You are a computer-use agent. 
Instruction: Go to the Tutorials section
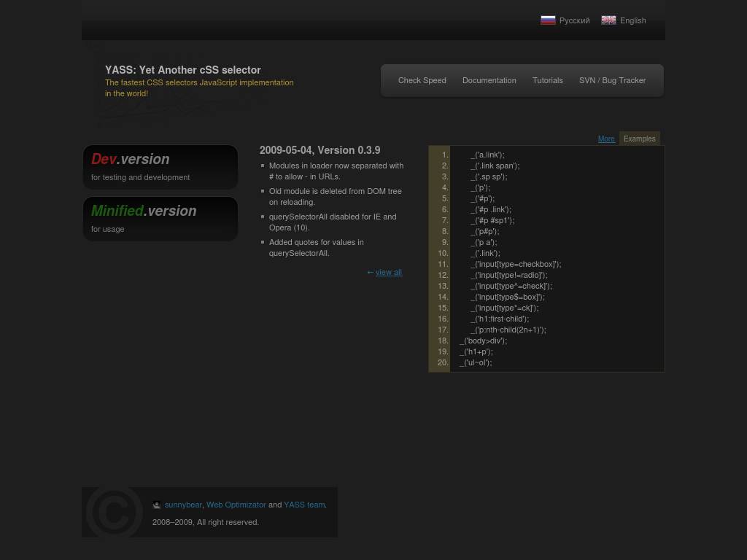[547, 80]
